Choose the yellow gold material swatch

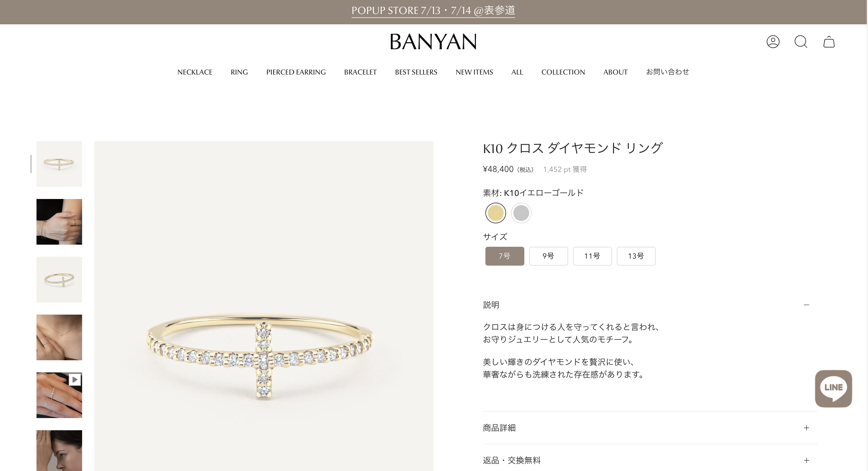[495, 213]
